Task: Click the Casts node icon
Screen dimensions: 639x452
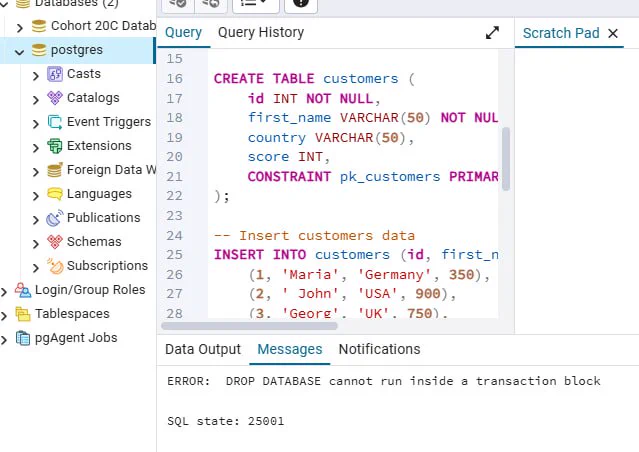Action: click(x=55, y=74)
